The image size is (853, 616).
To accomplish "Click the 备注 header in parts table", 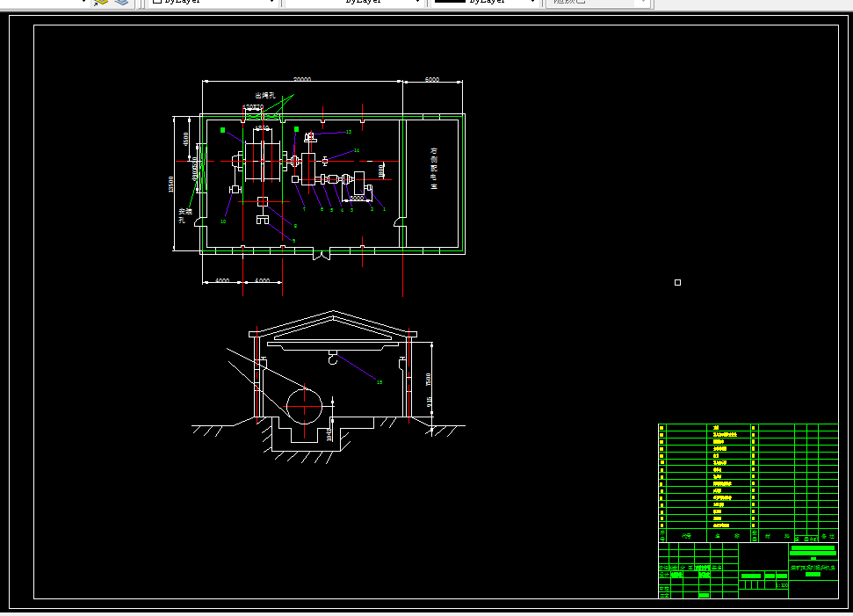I will point(828,536).
